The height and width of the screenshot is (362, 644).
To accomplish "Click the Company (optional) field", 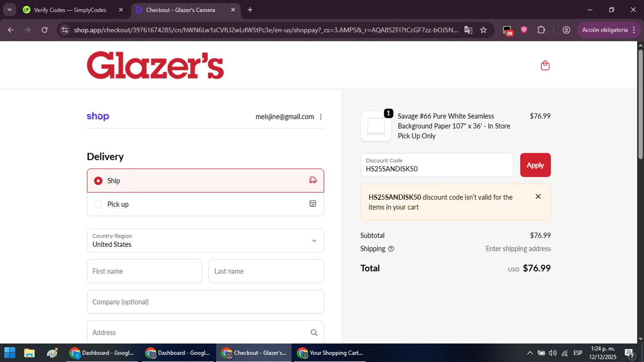I will pyautogui.click(x=205, y=302).
